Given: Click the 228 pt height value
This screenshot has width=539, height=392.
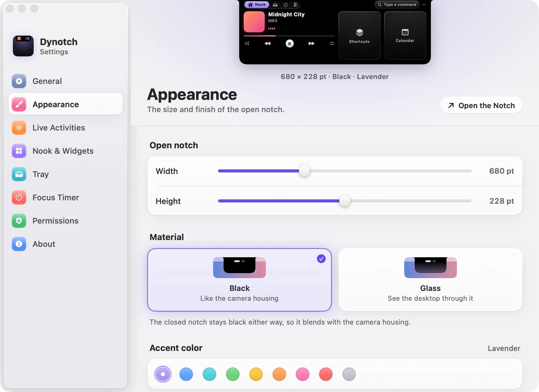Looking at the screenshot, I should (502, 201).
